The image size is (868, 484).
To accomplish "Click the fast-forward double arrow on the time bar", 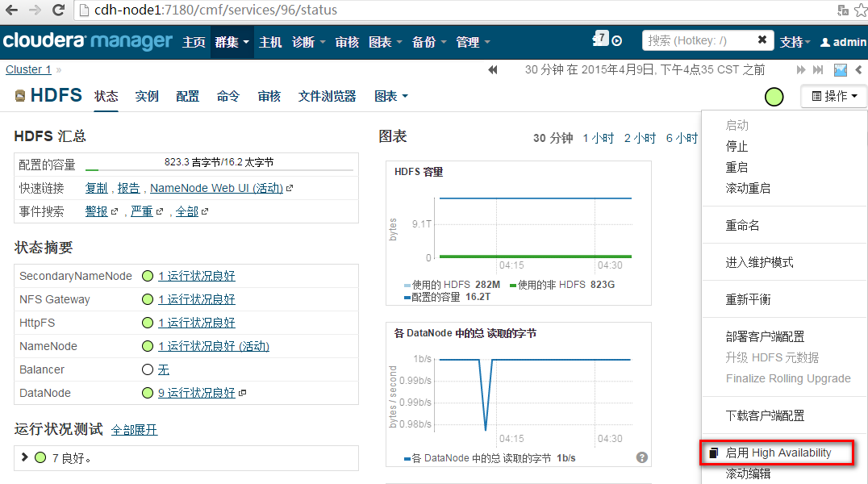I will (800, 69).
